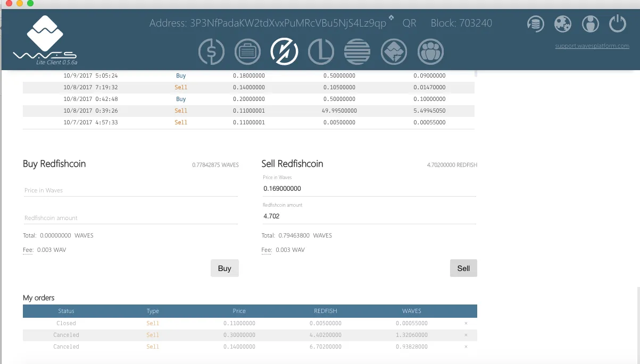
Task: Click the globe network icon
Action: click(x=562, y=24)
